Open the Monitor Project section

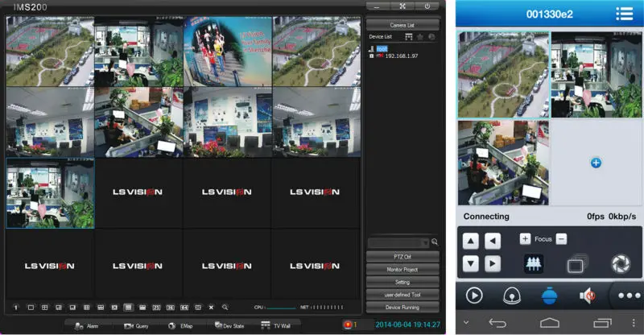pos(402,269)
